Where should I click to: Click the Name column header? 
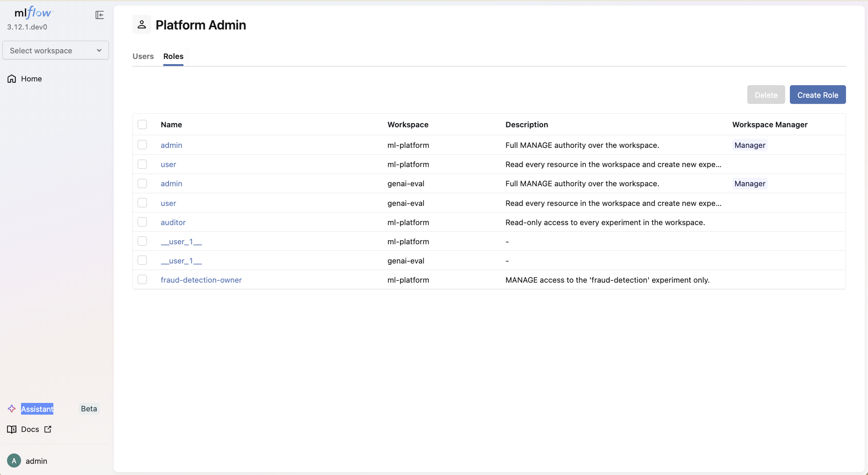tap(171, 124)
